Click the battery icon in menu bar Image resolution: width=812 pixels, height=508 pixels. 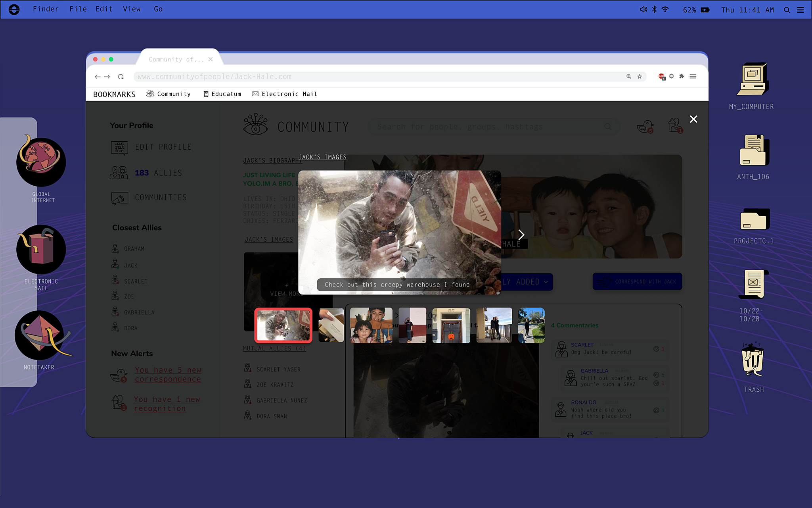point(705,10)
